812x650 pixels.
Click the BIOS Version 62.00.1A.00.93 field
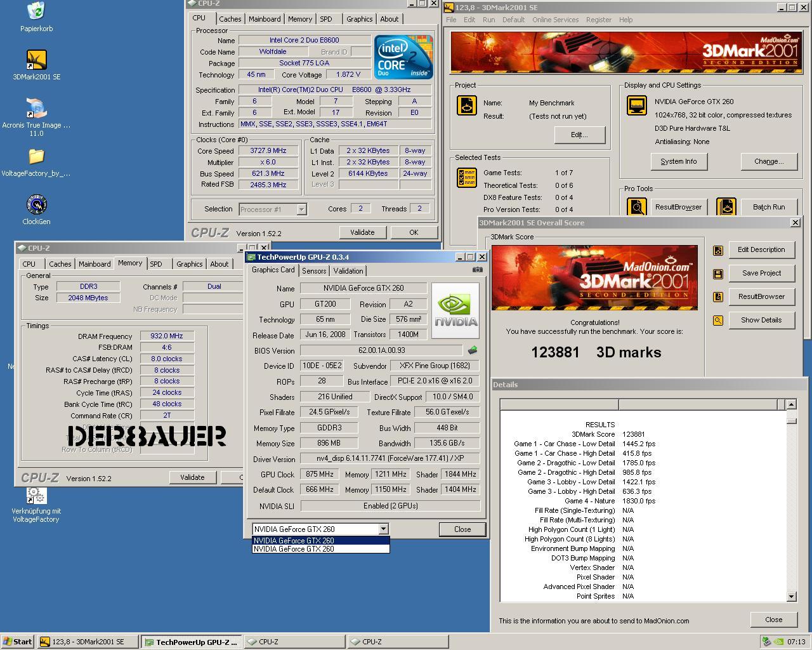pos(382,350)
